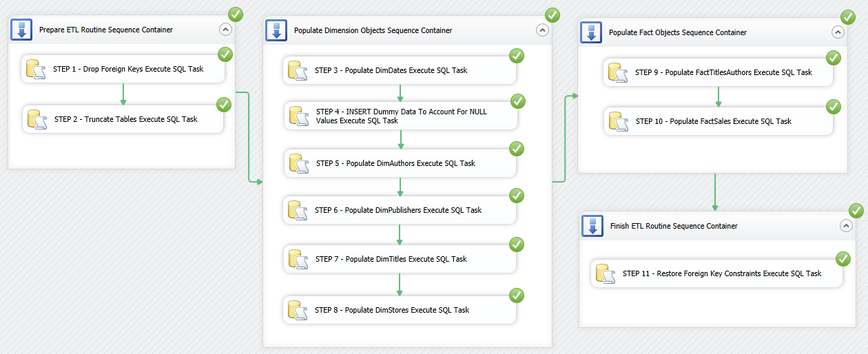Select the connector between STEP 9 and STEP 10

click(x=718, y=97)
